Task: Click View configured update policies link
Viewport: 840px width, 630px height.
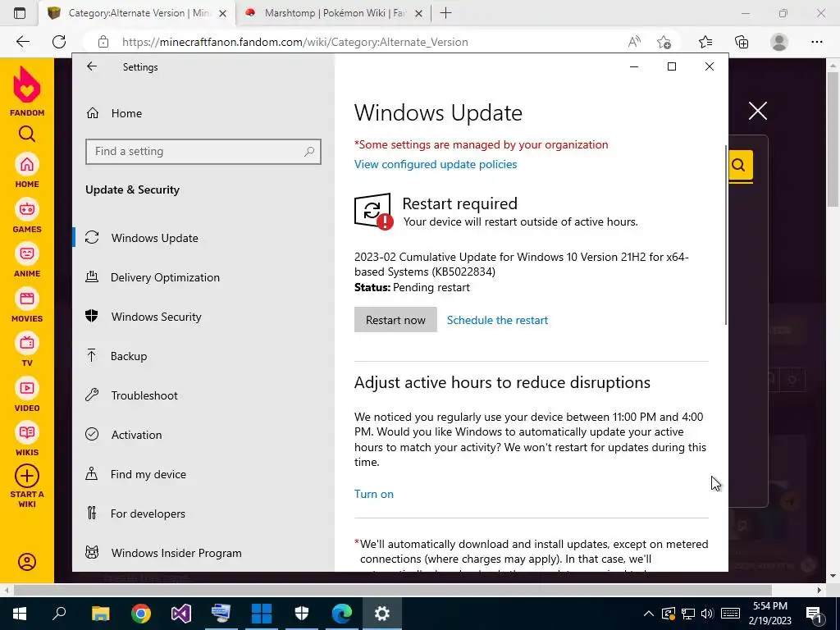Action: pyautogui.click(x=436, y=164)
